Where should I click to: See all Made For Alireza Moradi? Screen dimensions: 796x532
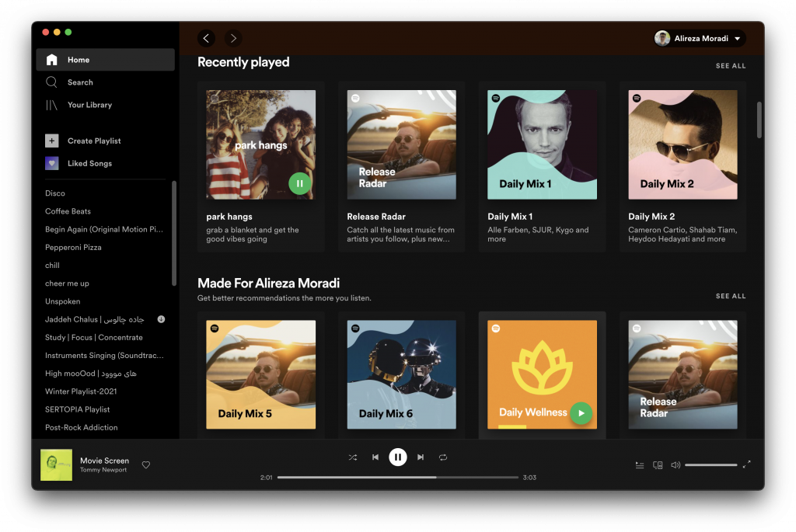(731, 296)
